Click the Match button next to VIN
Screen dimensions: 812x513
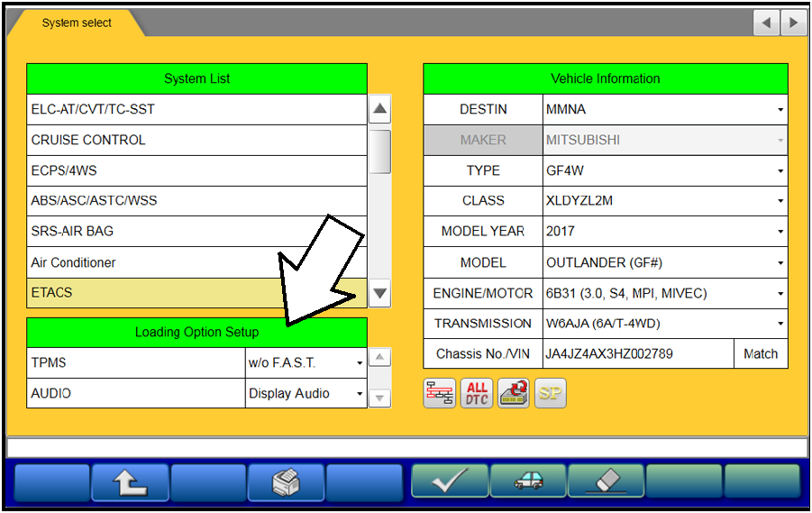click(x=760, y=354)
